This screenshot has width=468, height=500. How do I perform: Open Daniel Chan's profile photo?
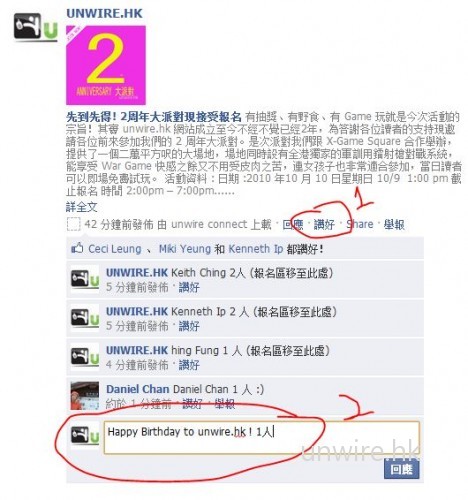[x=85, y=396]
